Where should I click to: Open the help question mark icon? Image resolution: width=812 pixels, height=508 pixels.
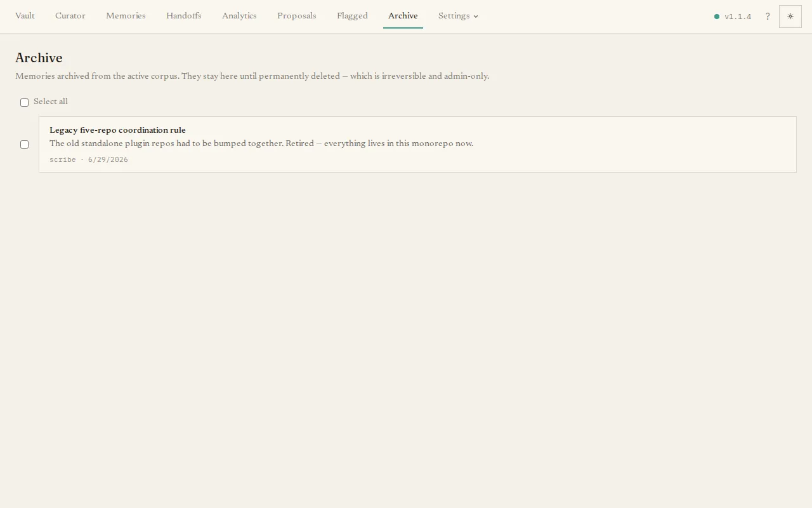(768, 17)
